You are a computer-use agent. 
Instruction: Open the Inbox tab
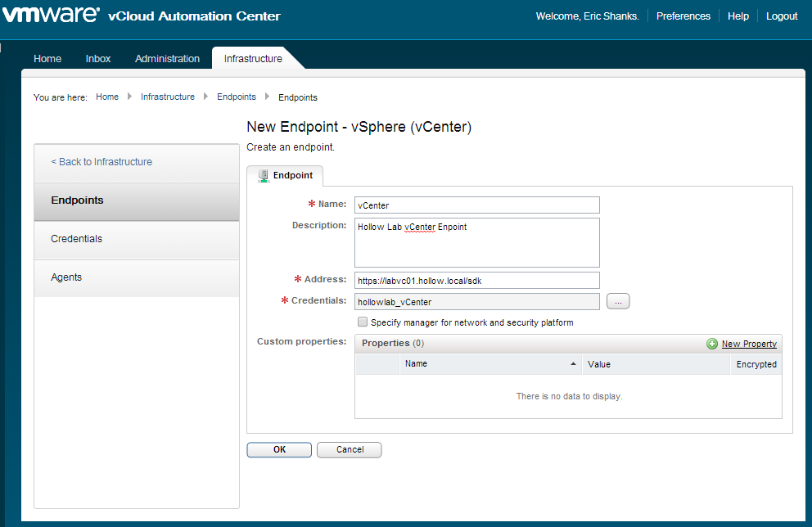98,59
